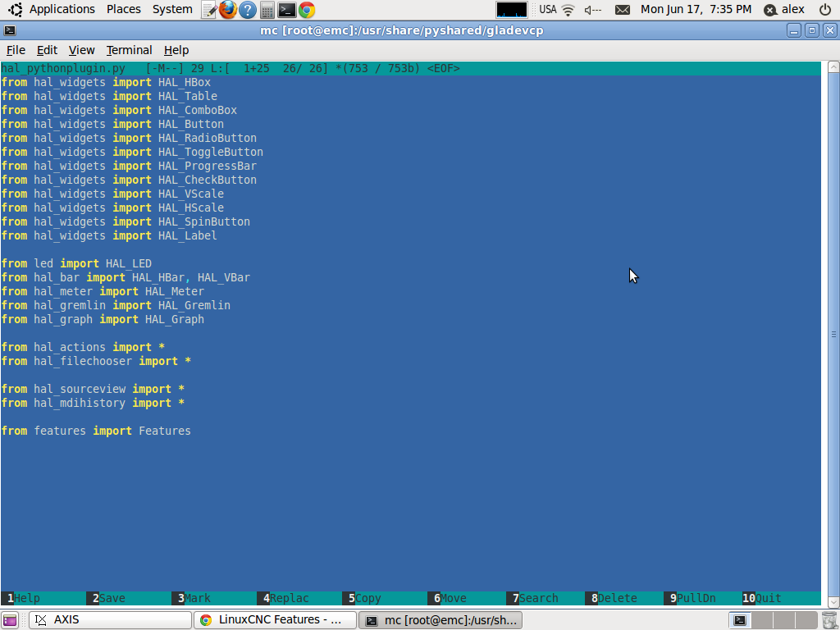
Task: Switch to the first workspace in pager
Action: pos(740,620)
